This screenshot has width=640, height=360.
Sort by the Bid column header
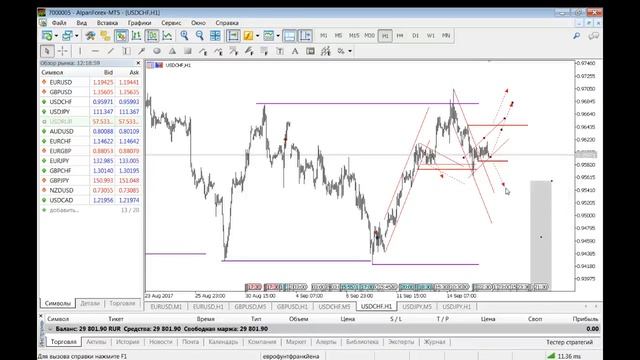108,72
